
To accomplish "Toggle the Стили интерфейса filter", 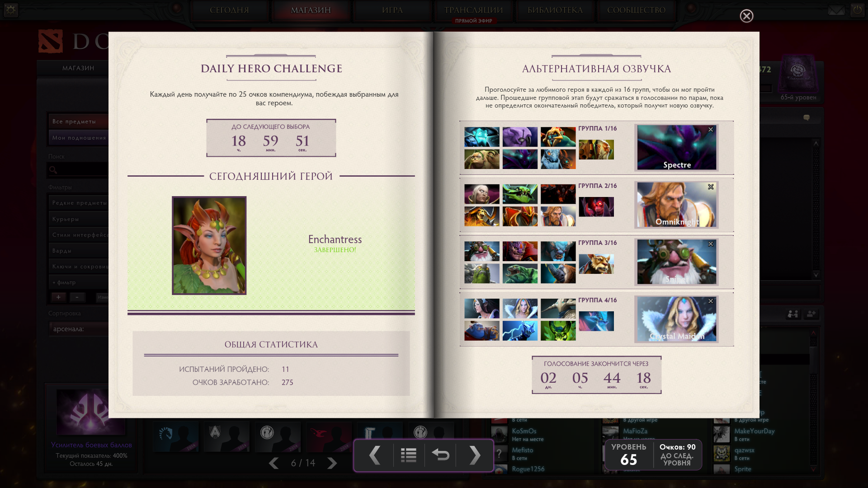I will pos(79,235).
